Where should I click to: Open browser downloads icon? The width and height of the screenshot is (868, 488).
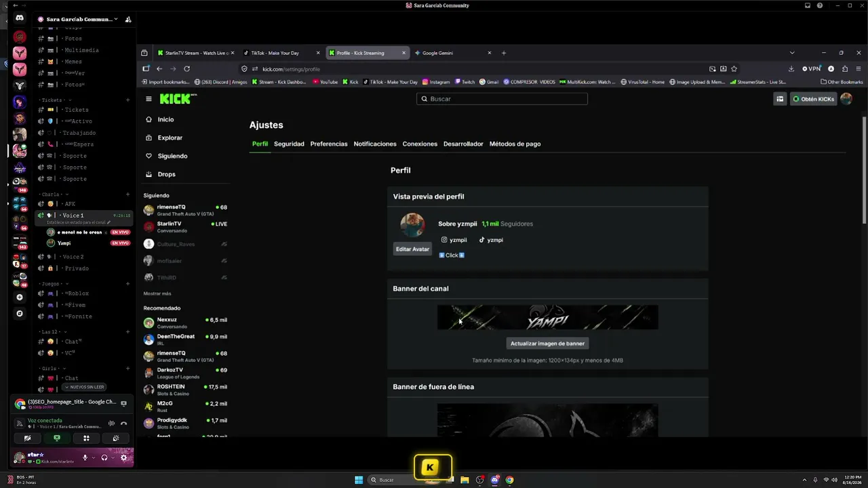tap(791, 68)
